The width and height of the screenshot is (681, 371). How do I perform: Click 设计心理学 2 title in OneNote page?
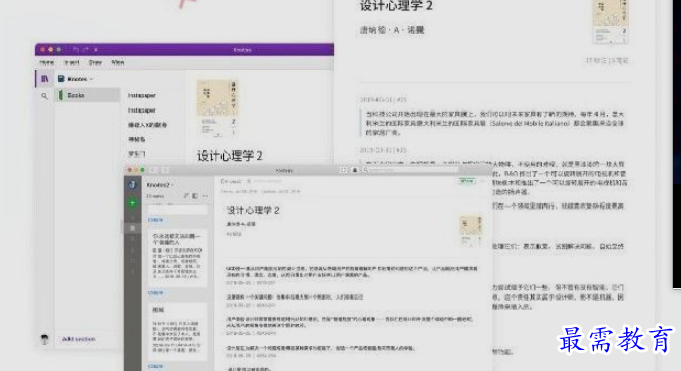(x=230, y=156)
